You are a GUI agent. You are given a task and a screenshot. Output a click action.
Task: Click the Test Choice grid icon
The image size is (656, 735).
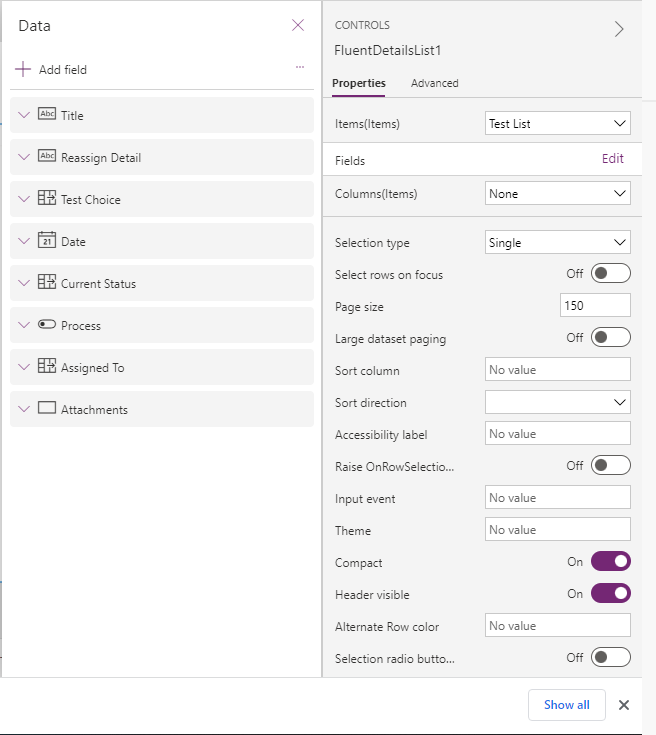point(47,199)
